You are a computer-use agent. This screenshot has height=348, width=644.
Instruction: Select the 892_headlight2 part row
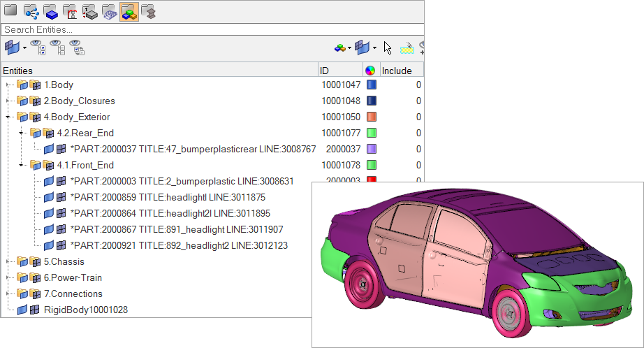tap(179, 245)
